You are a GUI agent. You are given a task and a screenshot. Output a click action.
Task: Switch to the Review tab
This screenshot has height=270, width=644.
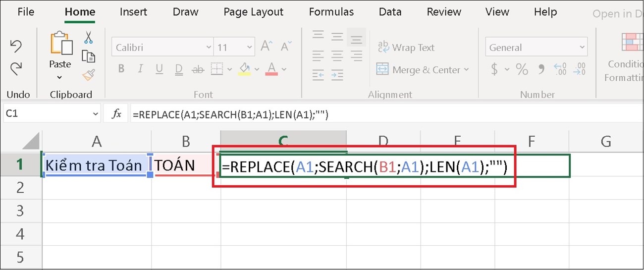[444, 12]
